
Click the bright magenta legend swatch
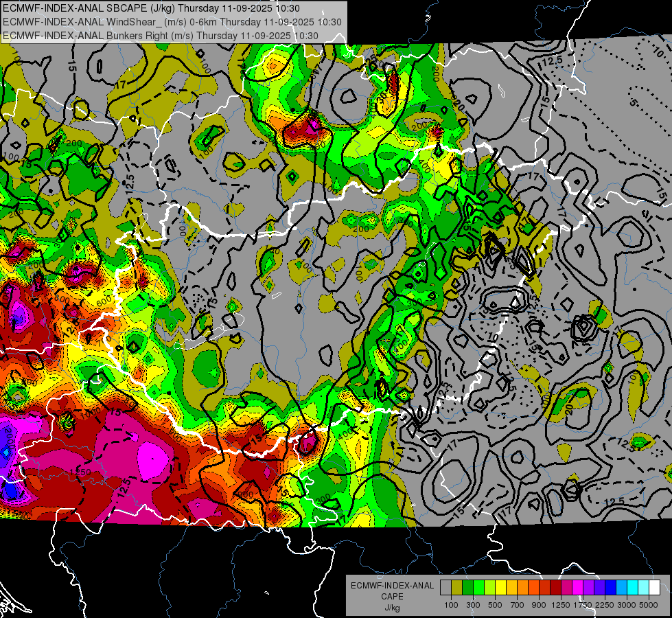[x=578, y=588]
